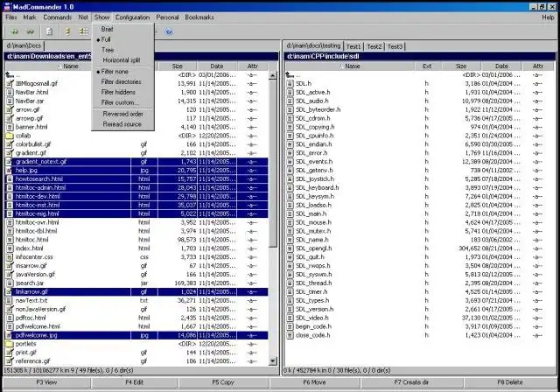This screenshot has height=392, width=560.
Task: Click the collab folder icon
Action: (x=9, y=136)
